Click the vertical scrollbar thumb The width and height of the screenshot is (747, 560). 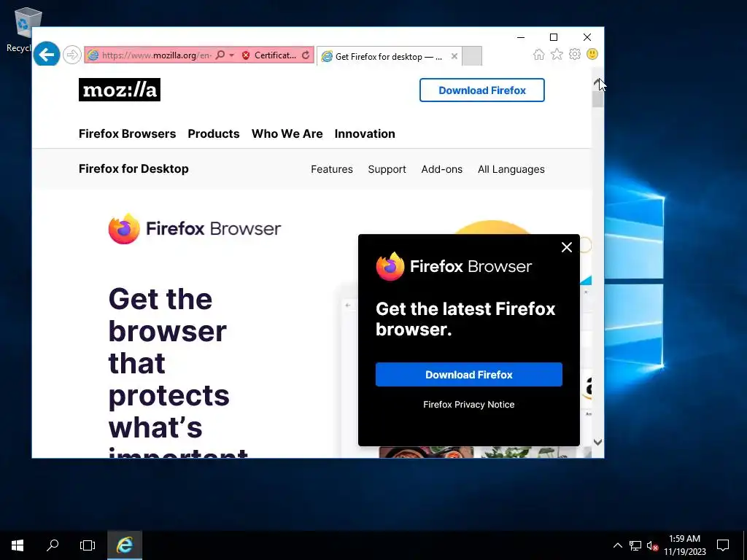point(598,99)
